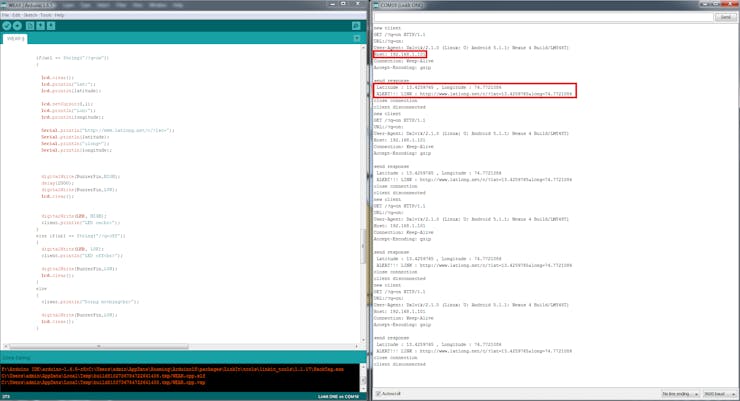740x401 pixels.
Task: Click the New sketch toolbar icon
Action: 30,26
